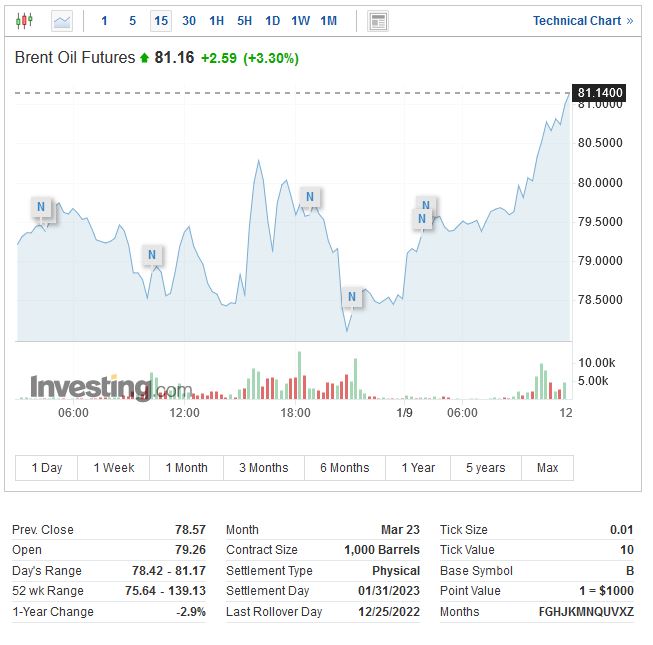Select the 1 Week range tab

(114, 467)
